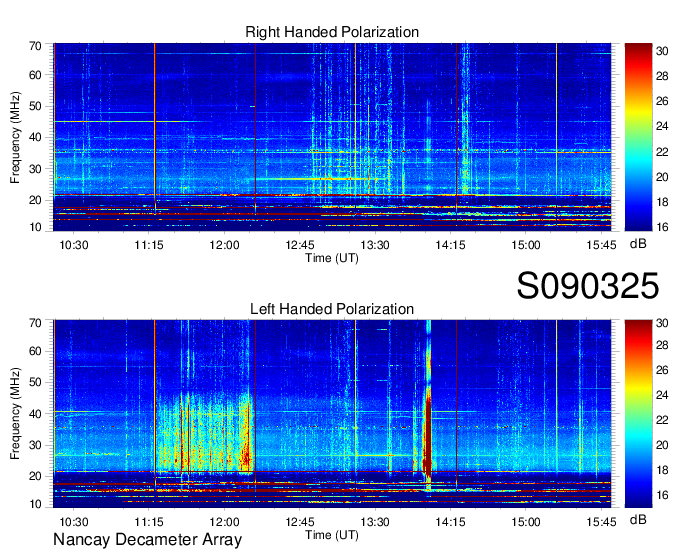680x552 pixels.
Task: Click the 12:45 tick on the top plot
Action: pos(300,245)
